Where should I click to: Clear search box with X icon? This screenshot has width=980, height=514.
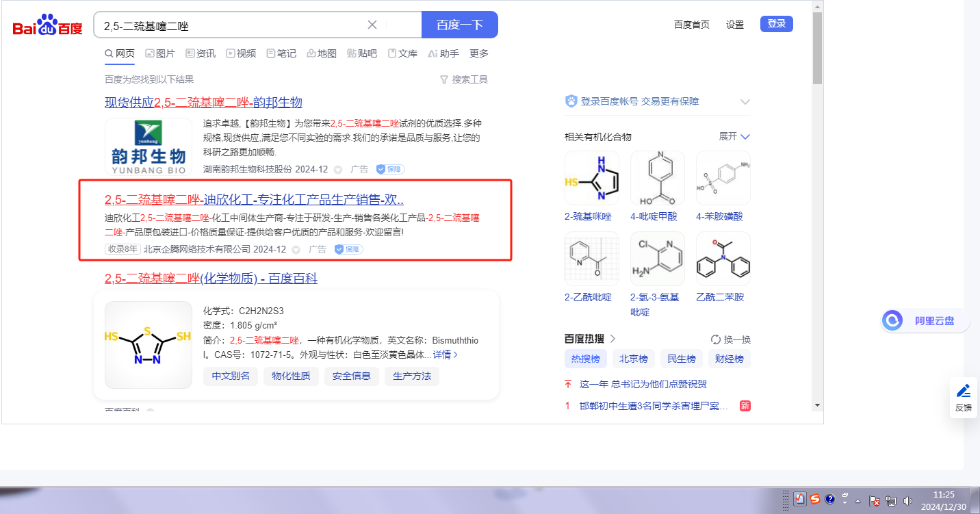[x=372, y=25]
